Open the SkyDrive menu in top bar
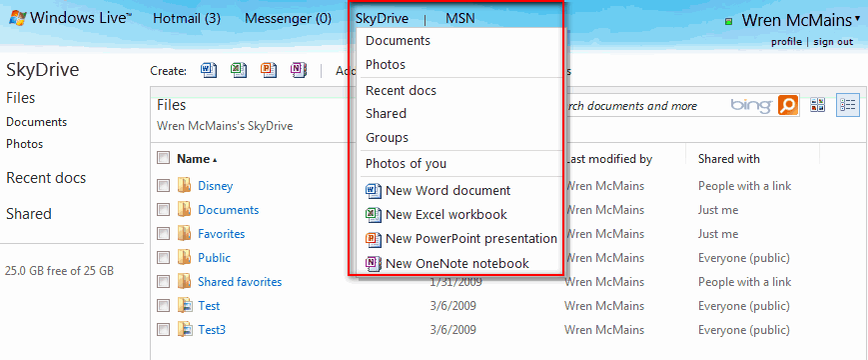This screenshot has height=360, width=868. [x=382, y=19]
